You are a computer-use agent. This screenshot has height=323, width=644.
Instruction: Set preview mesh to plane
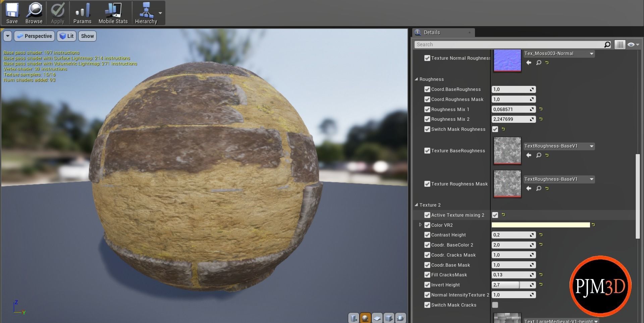click(x=377, y=318)
